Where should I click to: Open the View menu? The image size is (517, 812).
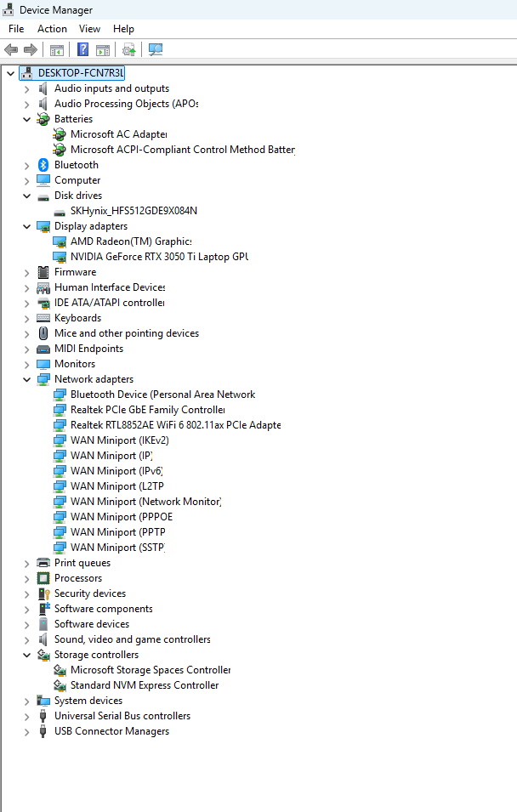tap(89, 29)
